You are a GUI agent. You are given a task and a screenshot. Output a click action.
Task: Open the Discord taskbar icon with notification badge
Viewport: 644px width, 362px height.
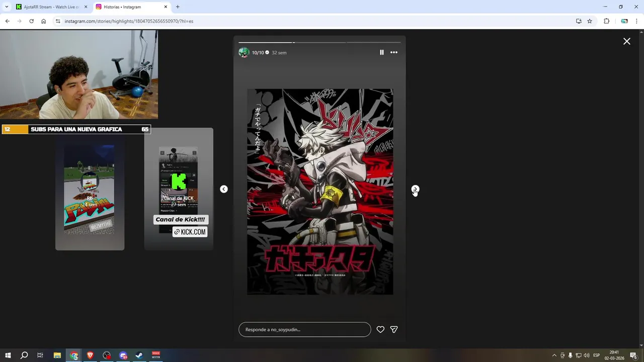[123, 355]
